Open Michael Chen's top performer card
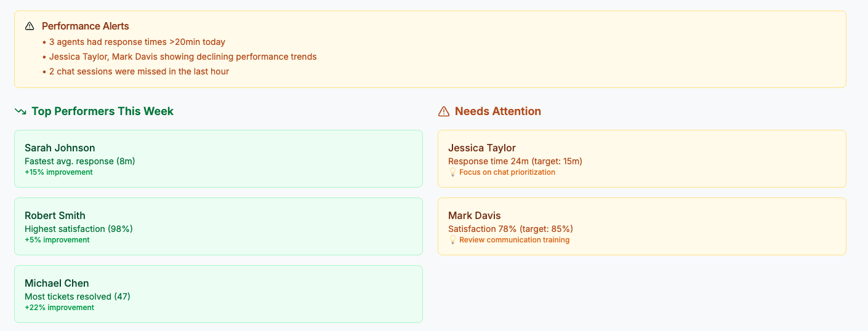Image resolution: width=868 pixels, height=331 pixels. pos(219,294)
